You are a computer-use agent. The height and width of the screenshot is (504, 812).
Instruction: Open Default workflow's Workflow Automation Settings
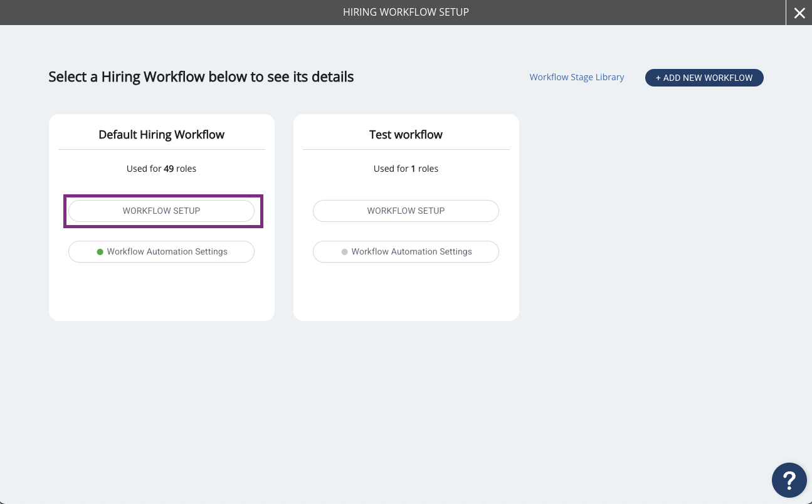(x=161, y=251)
